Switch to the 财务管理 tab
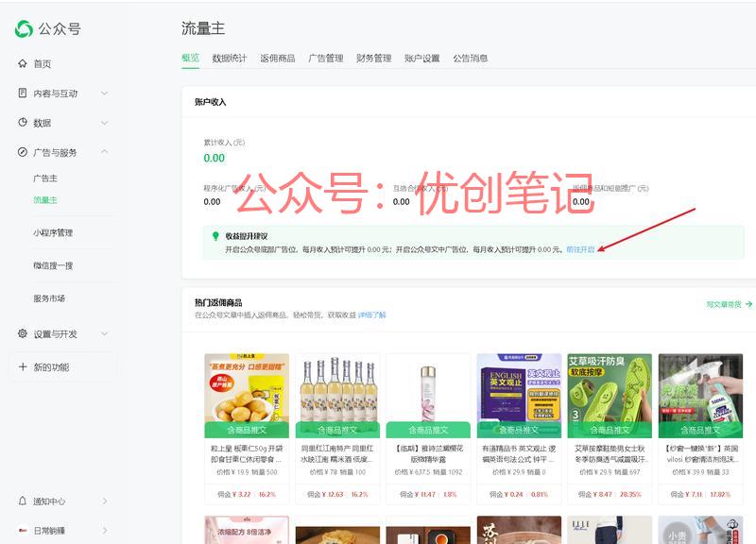The height and width of the screenshot is (544, 756). coord(373,59)
